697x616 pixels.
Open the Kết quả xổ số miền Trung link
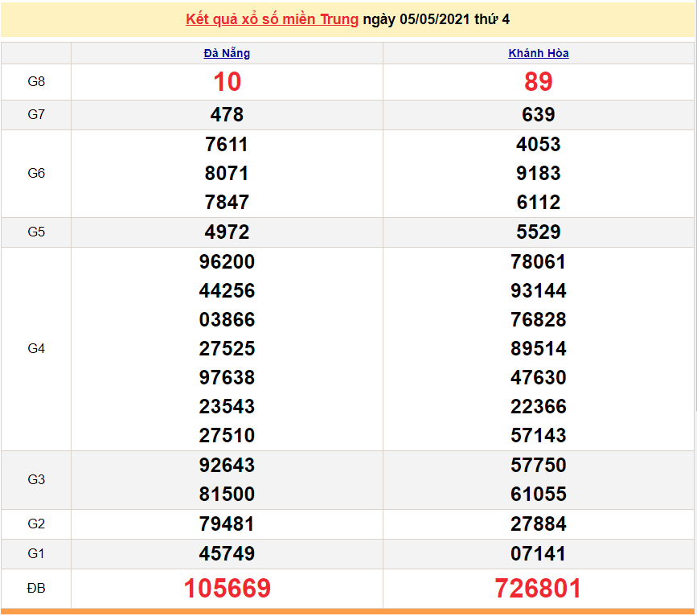coord(272,19)
